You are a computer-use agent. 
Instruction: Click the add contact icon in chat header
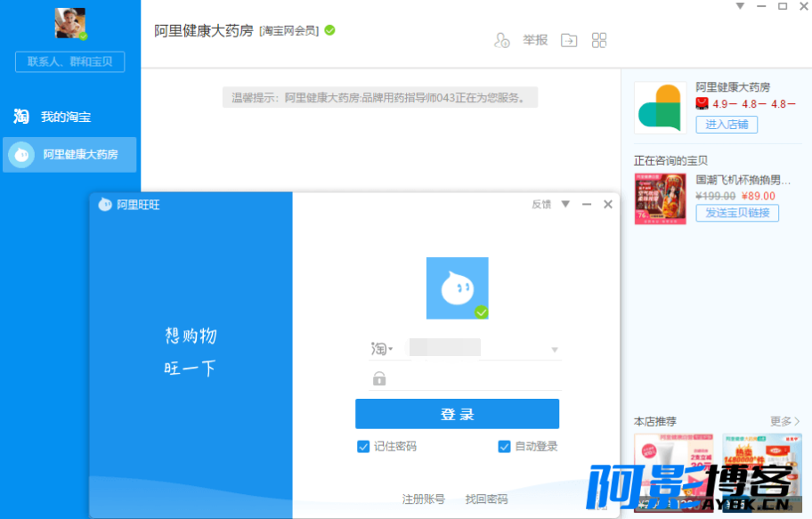[502, 40]
